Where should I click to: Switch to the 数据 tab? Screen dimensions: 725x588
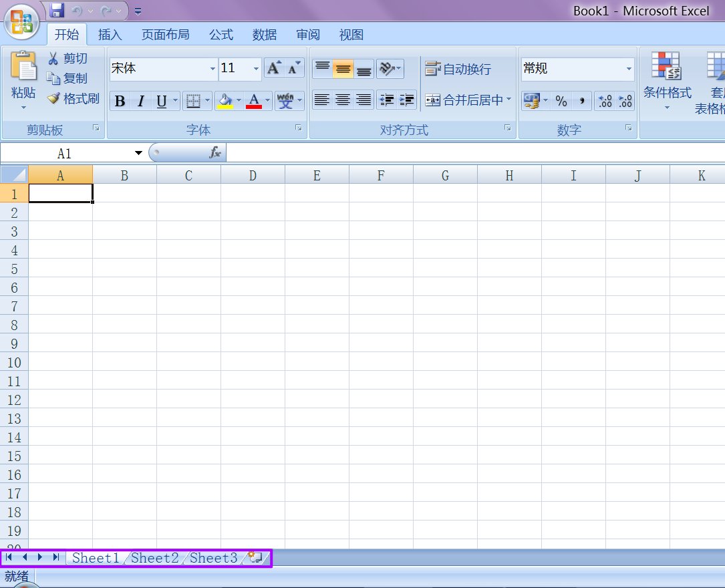coord(265,35)
